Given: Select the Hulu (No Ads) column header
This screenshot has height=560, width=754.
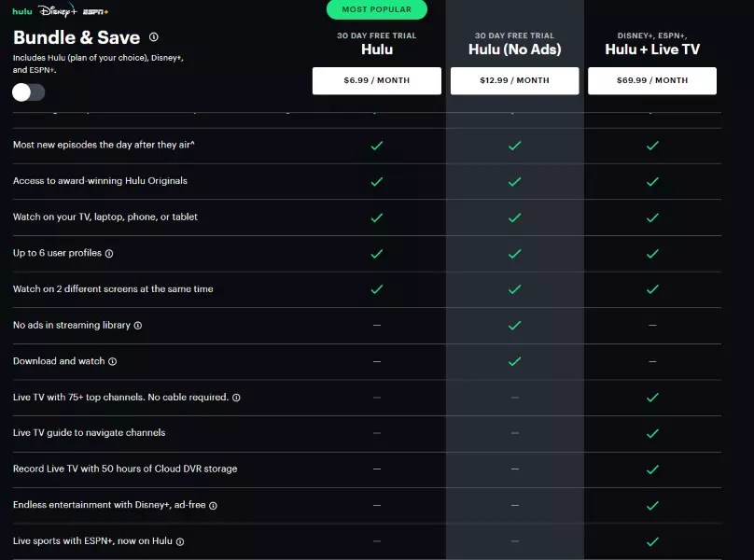Looking at the screenshot, I should coord(514,49).
